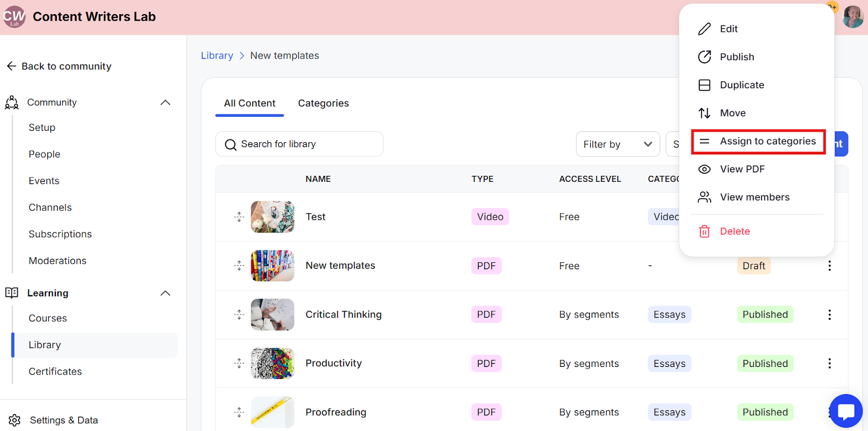Switch to the Categories tab

323,104
